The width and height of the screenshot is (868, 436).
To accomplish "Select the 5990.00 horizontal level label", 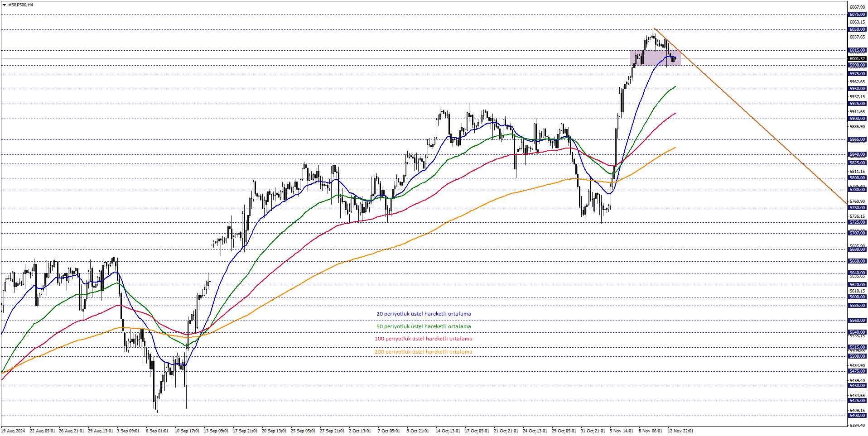I will (857, 65).
